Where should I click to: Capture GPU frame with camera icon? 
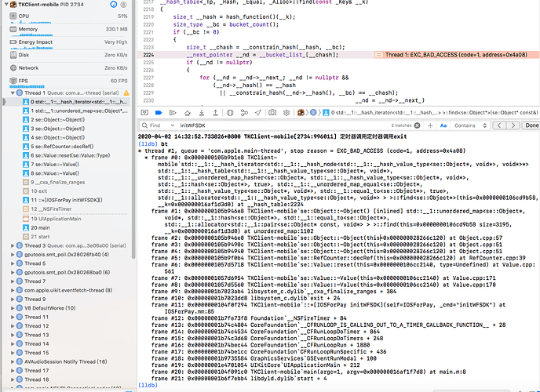(x=272, y=112)
